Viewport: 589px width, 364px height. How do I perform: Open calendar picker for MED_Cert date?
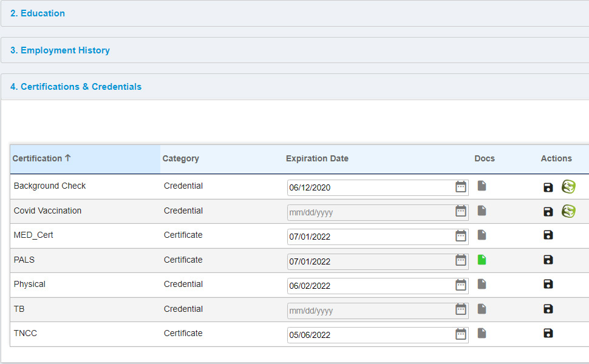click(460, 236)
